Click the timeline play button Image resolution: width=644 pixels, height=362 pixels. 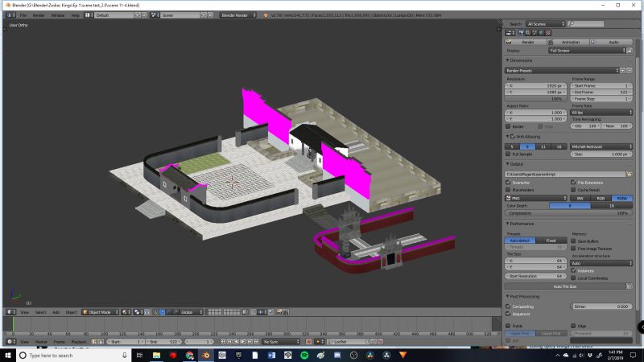click(x=243, y=341)
